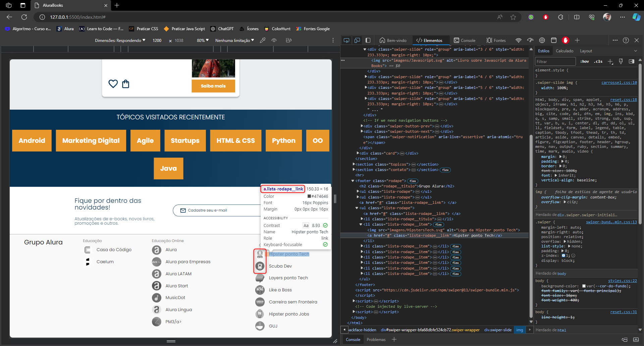644x346 pixels.
Task: Click the HTML & CSS topic button
Action: (x=236, y=140)
